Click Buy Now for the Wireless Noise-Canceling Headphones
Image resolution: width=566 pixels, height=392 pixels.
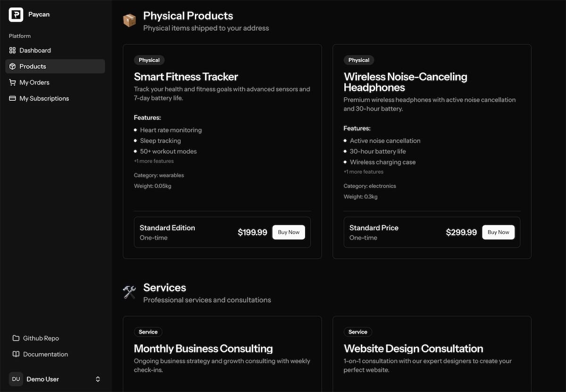[x=498, y=232]
